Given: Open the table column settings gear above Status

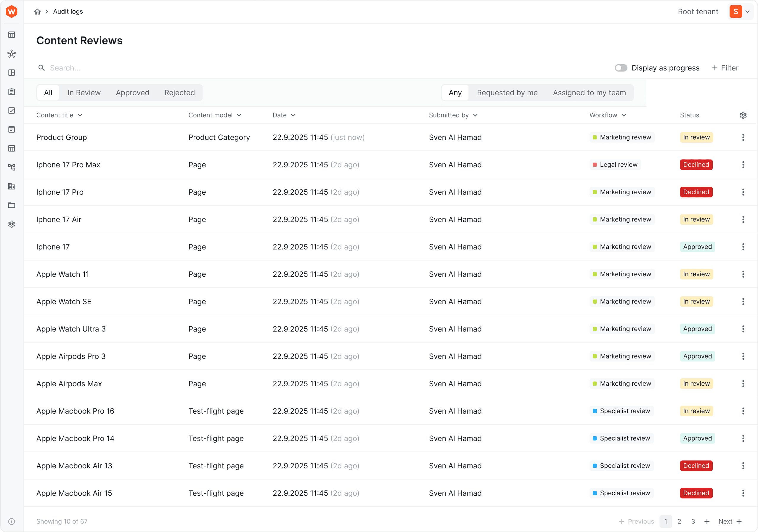Looking at the screenshot, I should [x=743, y=115].
